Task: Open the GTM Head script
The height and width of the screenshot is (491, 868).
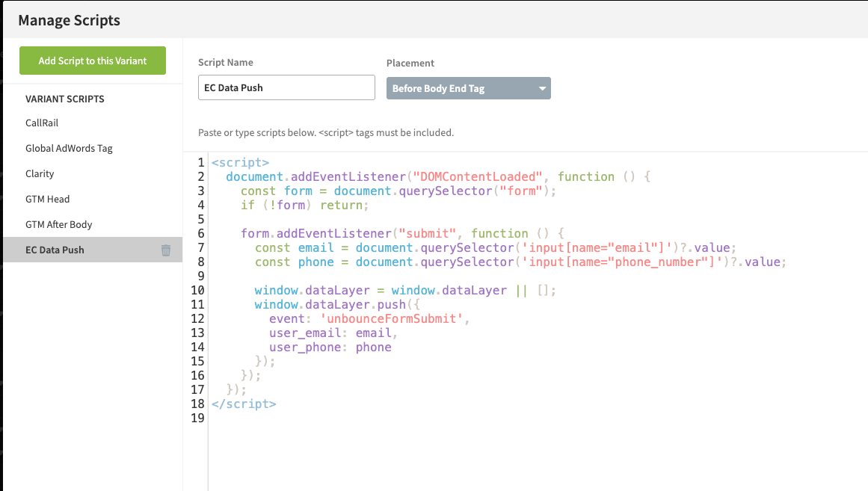Action: pyautogui.click(x=48, y=200)
